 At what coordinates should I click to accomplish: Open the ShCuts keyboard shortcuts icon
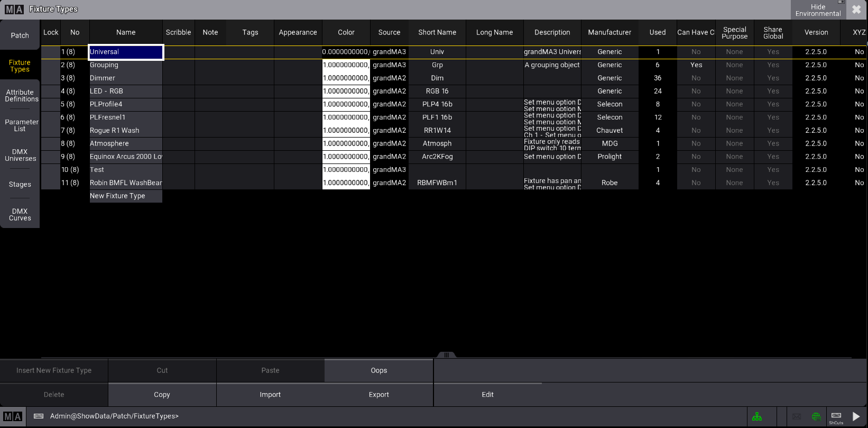click(x=836, y=417)
